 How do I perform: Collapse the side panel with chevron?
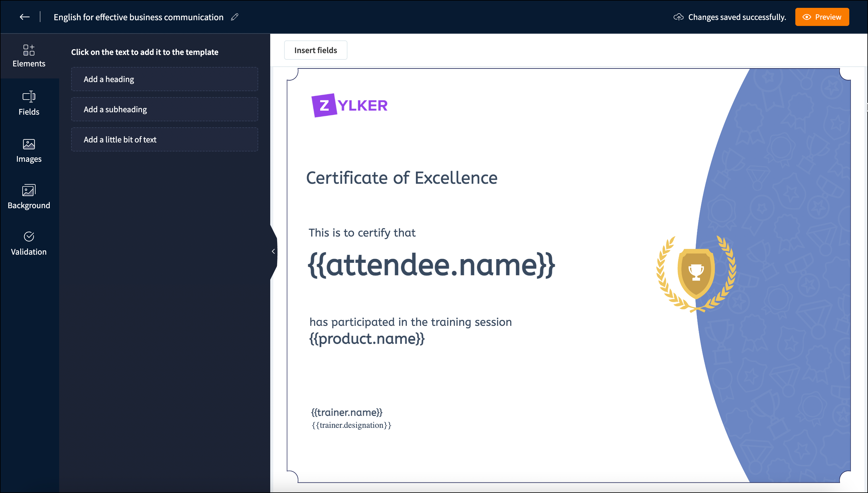coord(273,251)
